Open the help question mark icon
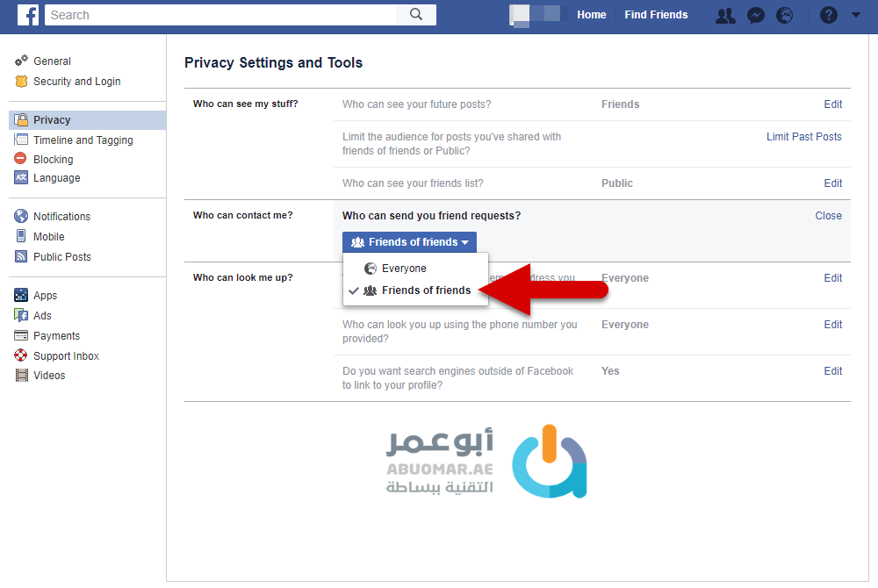Image resolution: width=878 pixels, height=588 pixels. pos(828,15)
